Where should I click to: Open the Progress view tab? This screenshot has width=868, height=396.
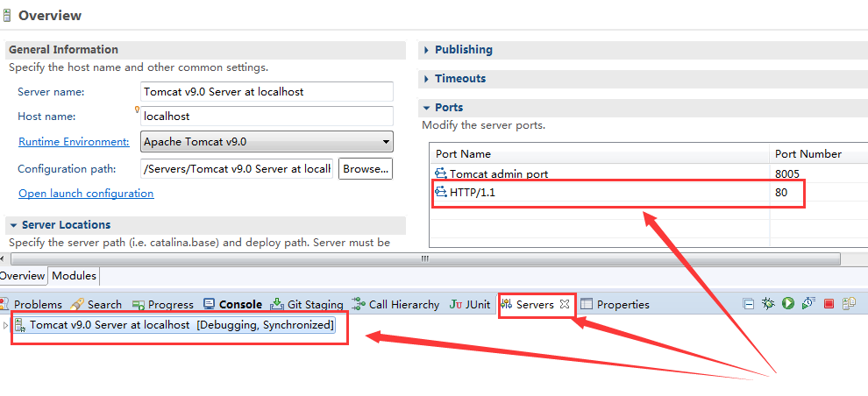(x=163, y=304)
